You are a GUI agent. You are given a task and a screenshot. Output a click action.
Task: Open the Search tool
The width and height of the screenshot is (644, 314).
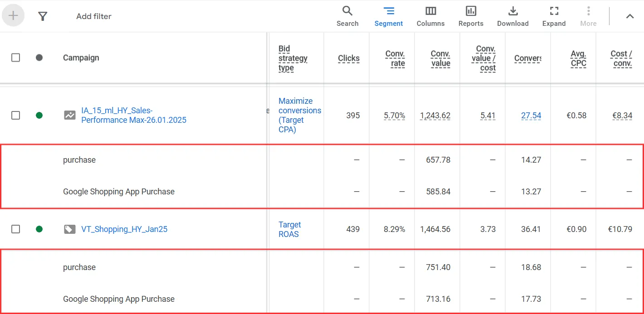[x=347, y=16]
